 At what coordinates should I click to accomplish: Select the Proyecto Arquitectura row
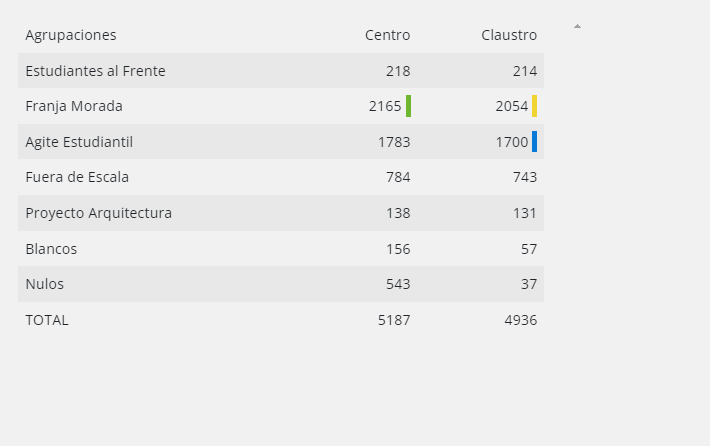pos(281,213)
